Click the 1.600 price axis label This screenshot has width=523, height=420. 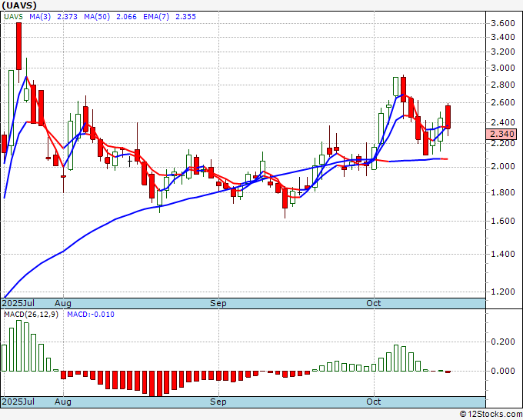point(503,221)
